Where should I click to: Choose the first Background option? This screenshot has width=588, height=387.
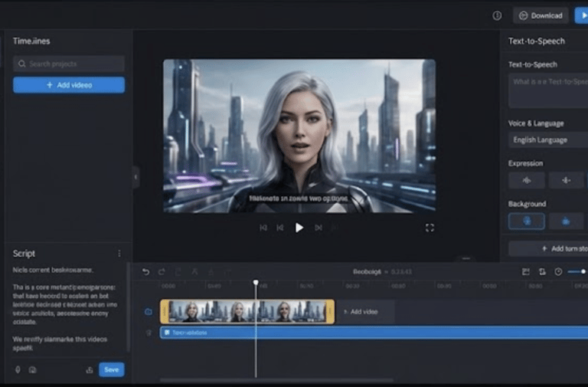527,221
